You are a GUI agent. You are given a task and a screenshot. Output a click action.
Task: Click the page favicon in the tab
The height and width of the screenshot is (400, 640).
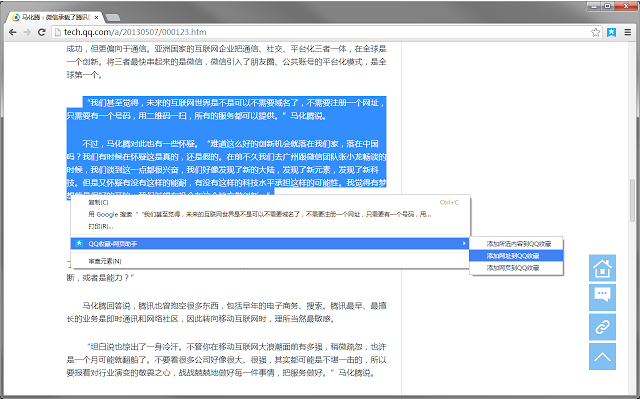(x=16, y=18)
